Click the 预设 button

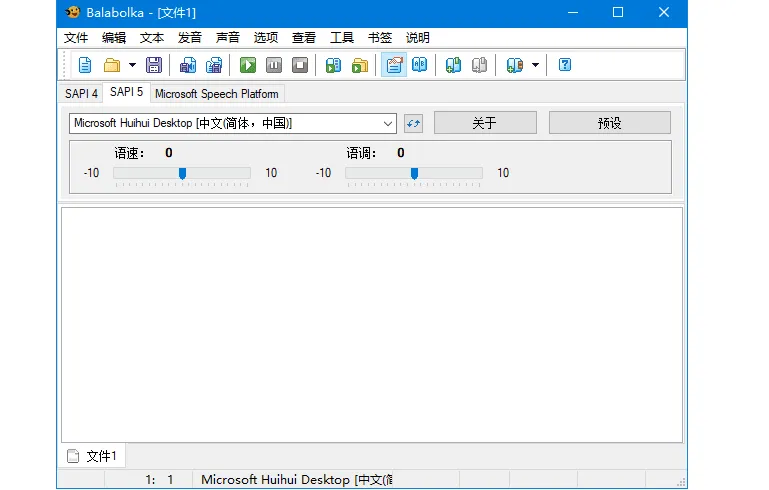point(610,123)
